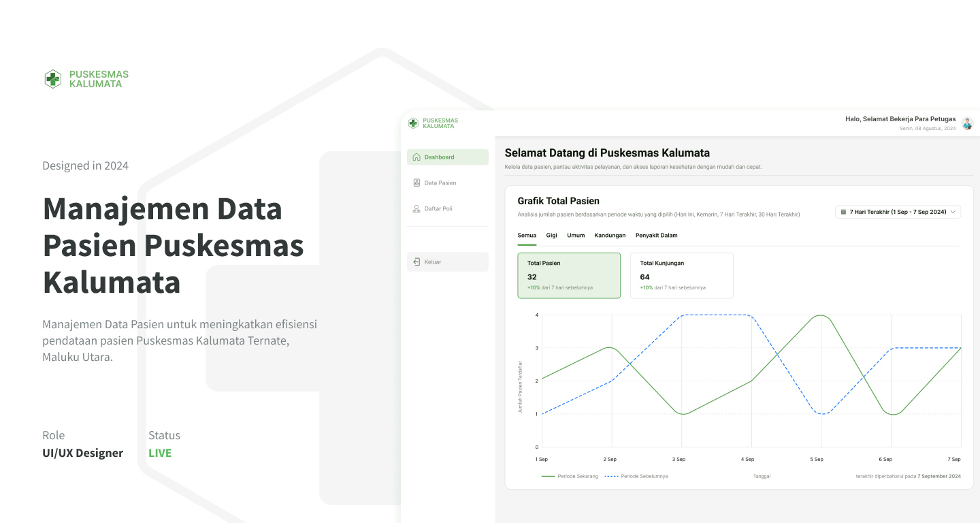Expand the date range chevron arrow

click(x=953, y=212)
